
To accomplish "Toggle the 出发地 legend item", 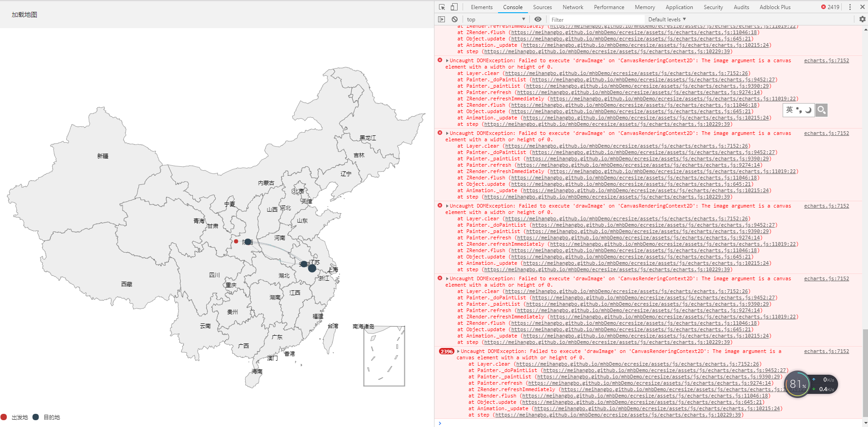I will pyautogui.click(x=15, y=417).
